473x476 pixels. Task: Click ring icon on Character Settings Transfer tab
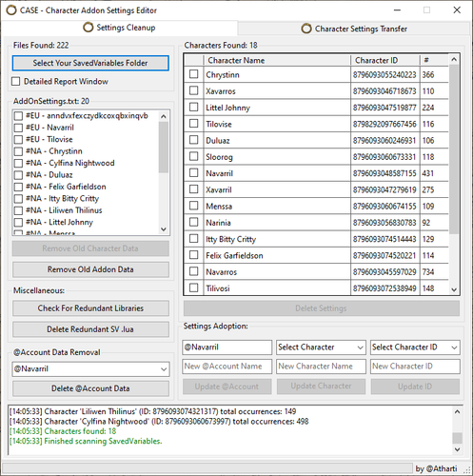click(x=306, y=29)
